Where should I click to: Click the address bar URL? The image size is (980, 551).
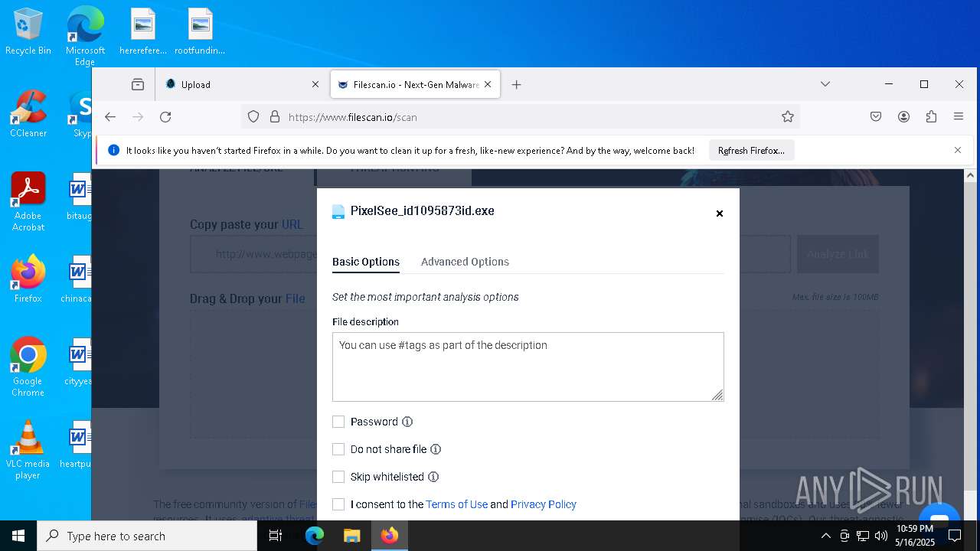tap(352, 117)
